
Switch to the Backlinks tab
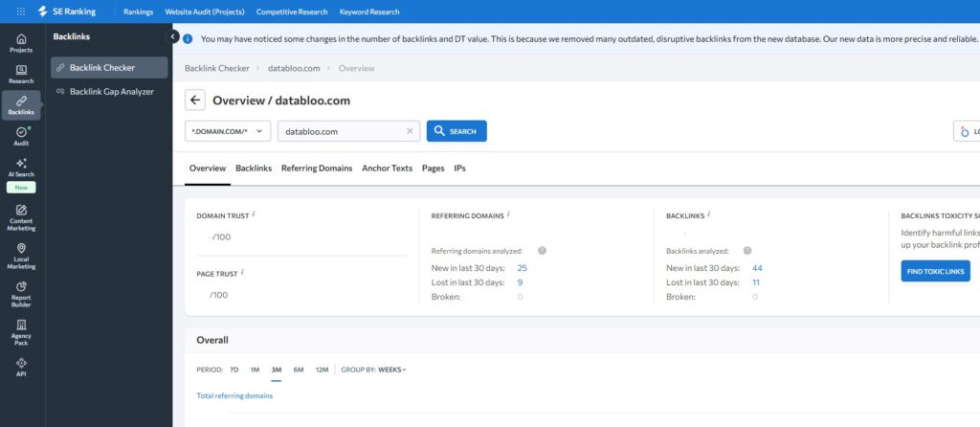(x=254, y=169)
